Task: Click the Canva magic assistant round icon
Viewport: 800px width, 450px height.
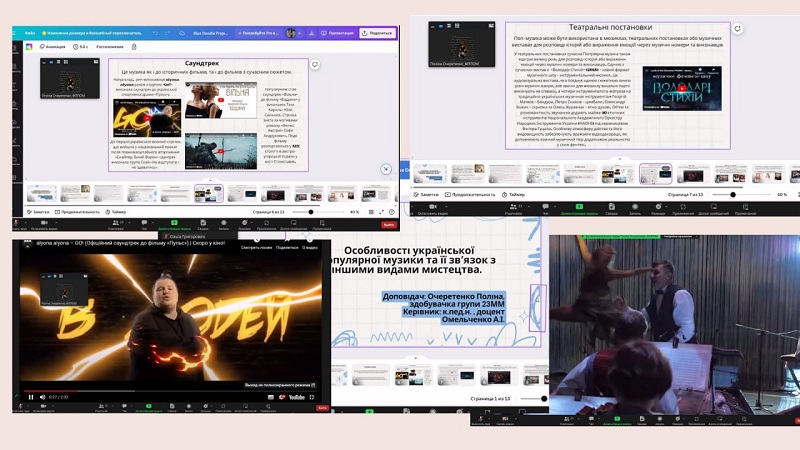Action: tap(386, 169)
